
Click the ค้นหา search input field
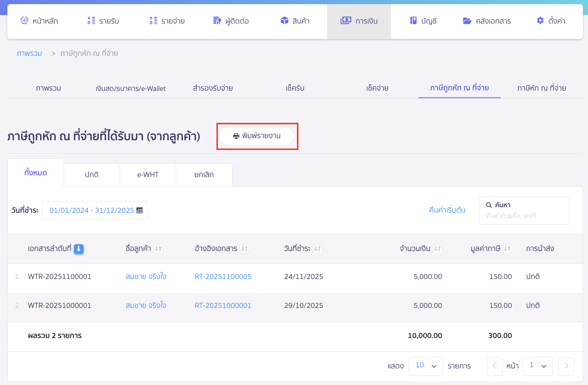point(524,216)
